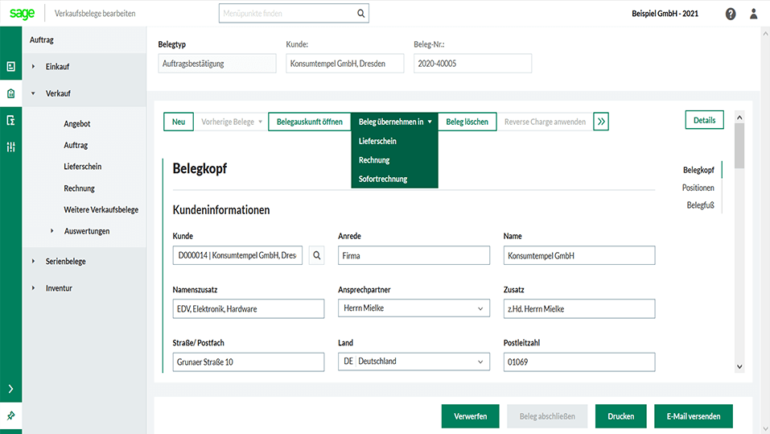Show more toolbar actions double-chevron button
Viewport: 770px width, 434px height.
(x=601, y=122)
